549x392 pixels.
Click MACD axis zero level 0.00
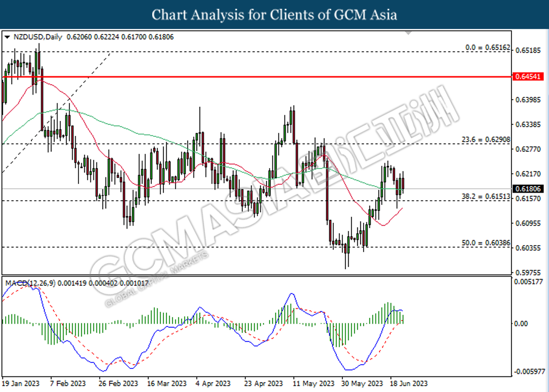pos(521,324)
